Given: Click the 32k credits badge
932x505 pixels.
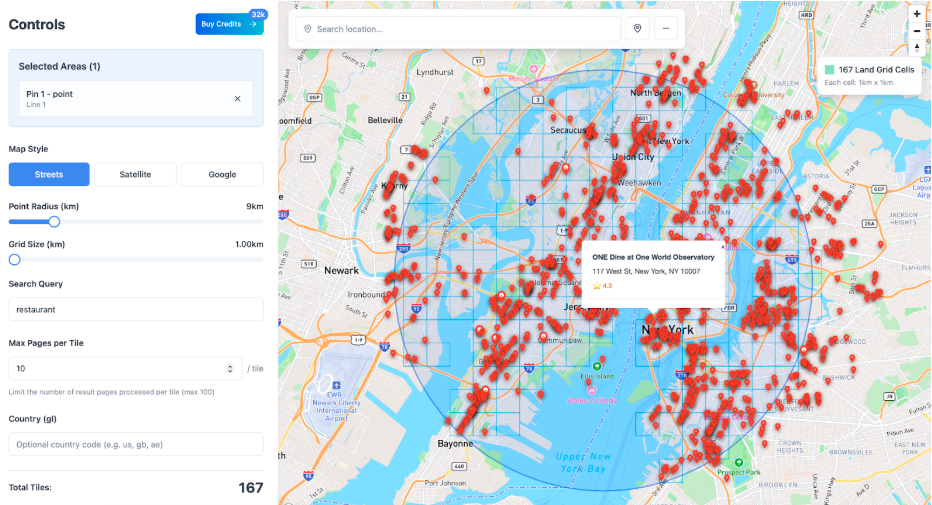Looking at the screenshot, I should (258, 14).
